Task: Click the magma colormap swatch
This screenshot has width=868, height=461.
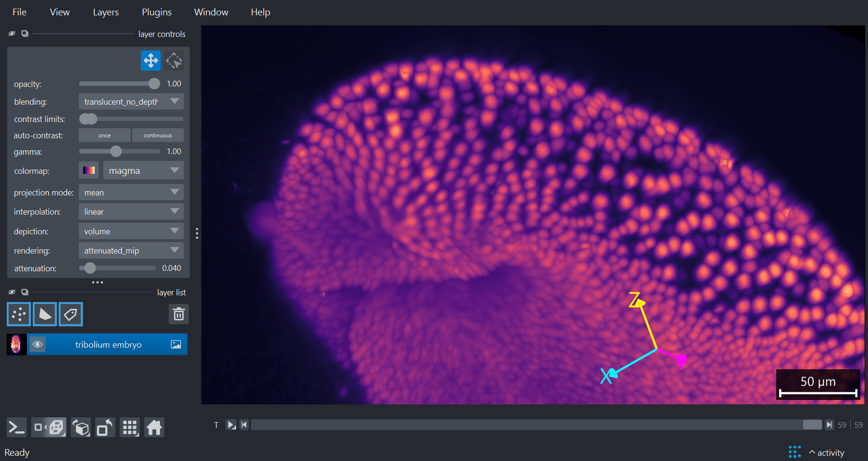Action: tap(89, 170)
